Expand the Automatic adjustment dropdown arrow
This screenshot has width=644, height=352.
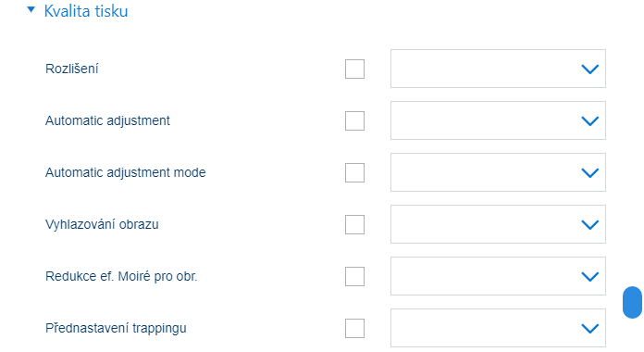click(x=590, y=121)
